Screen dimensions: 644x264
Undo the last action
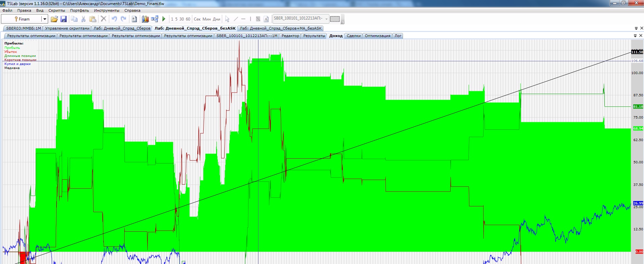(x=114, y=19)
